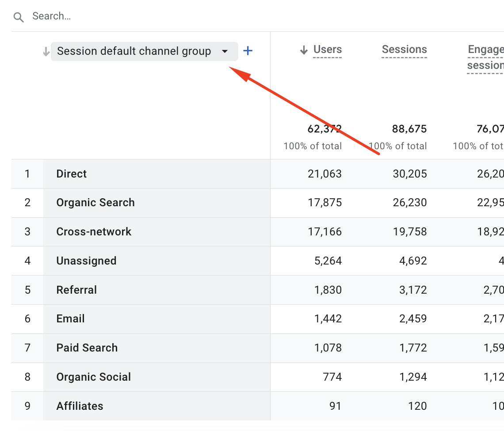Select the Referral channel row

tap(76, 290)
